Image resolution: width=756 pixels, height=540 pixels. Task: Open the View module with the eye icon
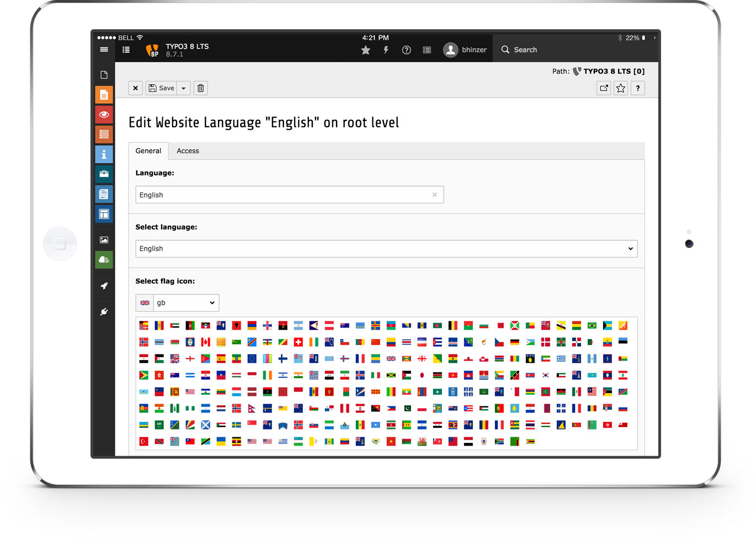point(104,114)
